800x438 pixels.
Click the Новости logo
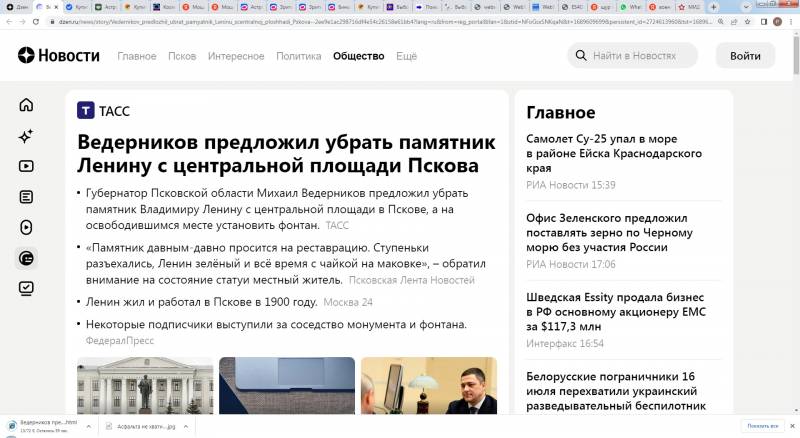[58, 56]
